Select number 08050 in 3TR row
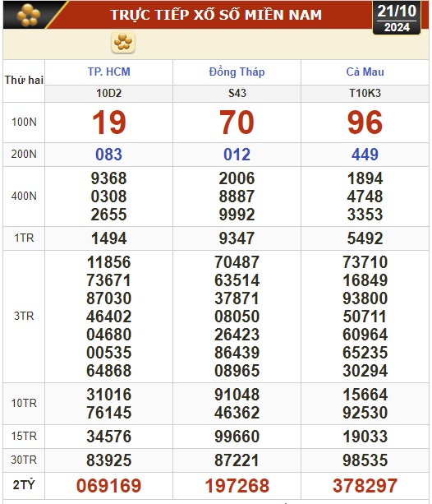Viewport: 432px width, 504px height. 237,317
